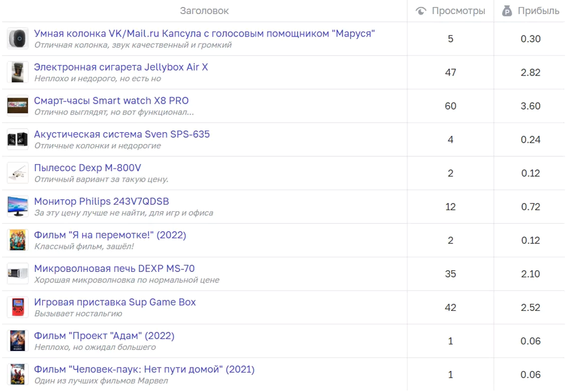This screenshot has height=392, width=566.
Task: Open the "Я на перемотке!" movie poster thumbnail
Action: [18, 240]
